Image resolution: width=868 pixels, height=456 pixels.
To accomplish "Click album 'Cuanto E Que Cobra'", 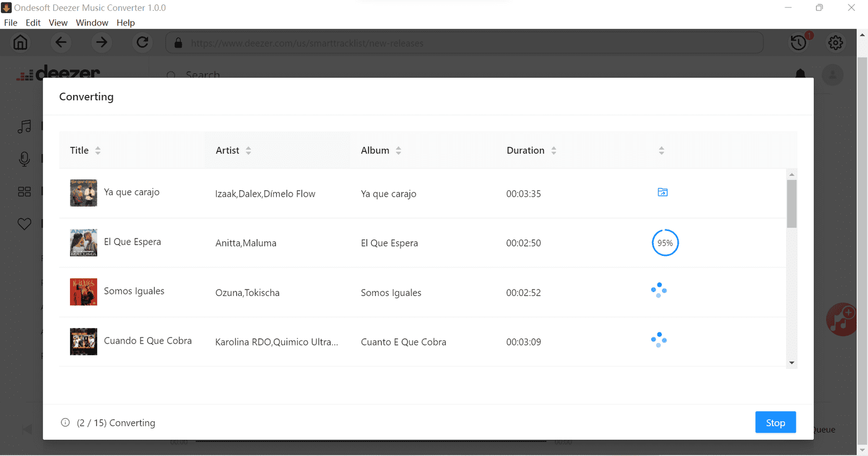I will tap(404, 342).
